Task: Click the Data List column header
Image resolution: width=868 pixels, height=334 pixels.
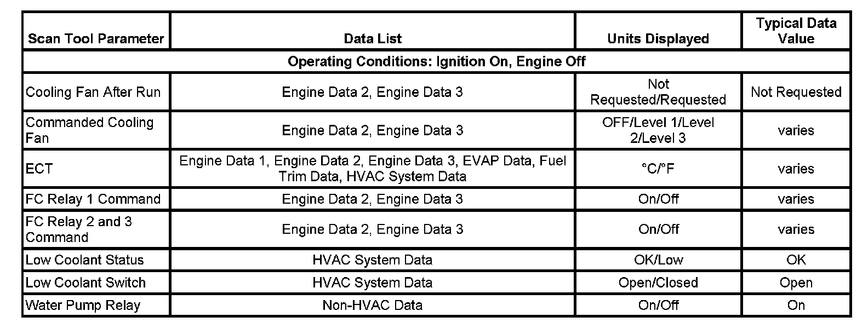Action: point(373,38)
